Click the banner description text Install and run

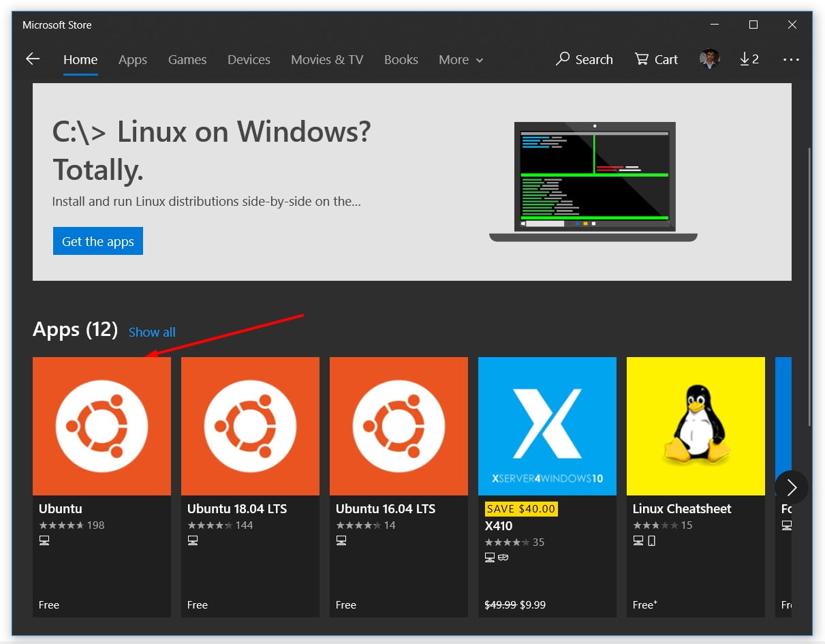pos(206,202)
